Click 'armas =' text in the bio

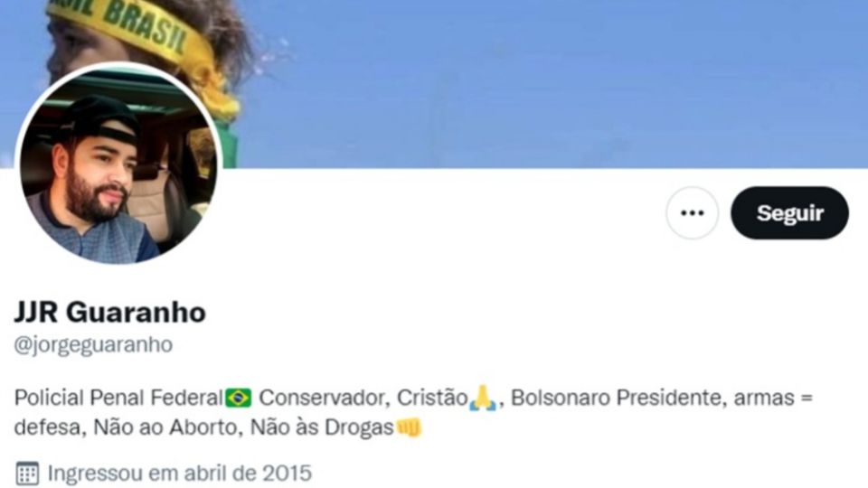coord(773,398)
